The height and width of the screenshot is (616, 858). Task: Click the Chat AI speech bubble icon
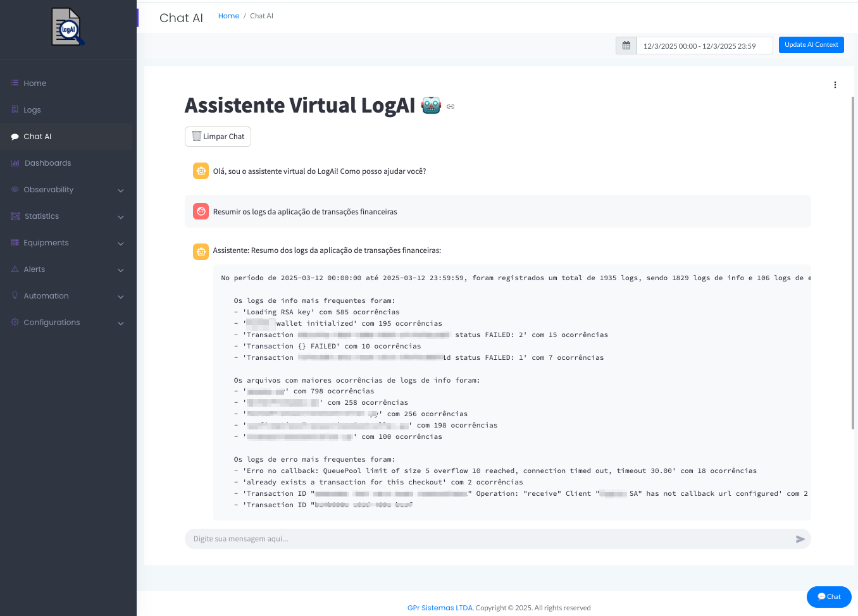click(x=15, y=137)
